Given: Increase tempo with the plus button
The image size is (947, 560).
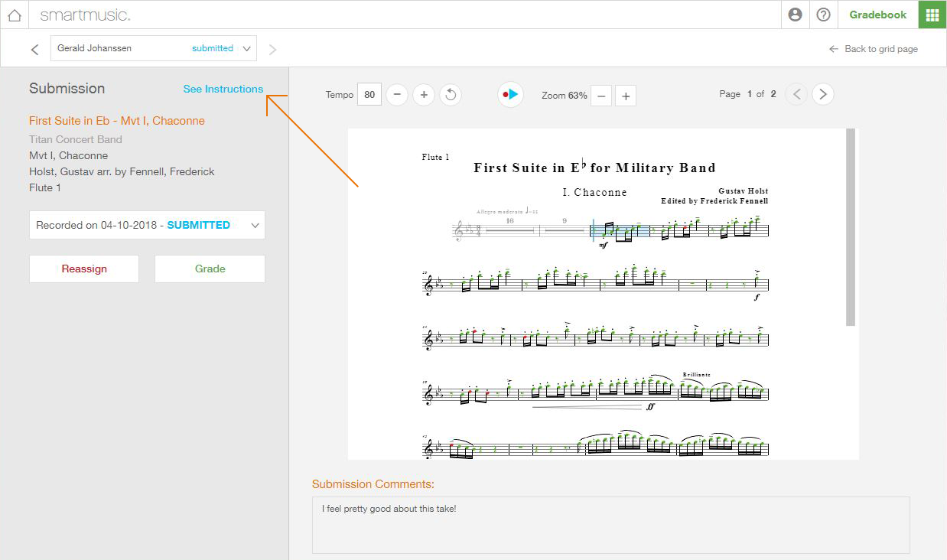Looking at the screenshot, I should [x=424, y=95].
